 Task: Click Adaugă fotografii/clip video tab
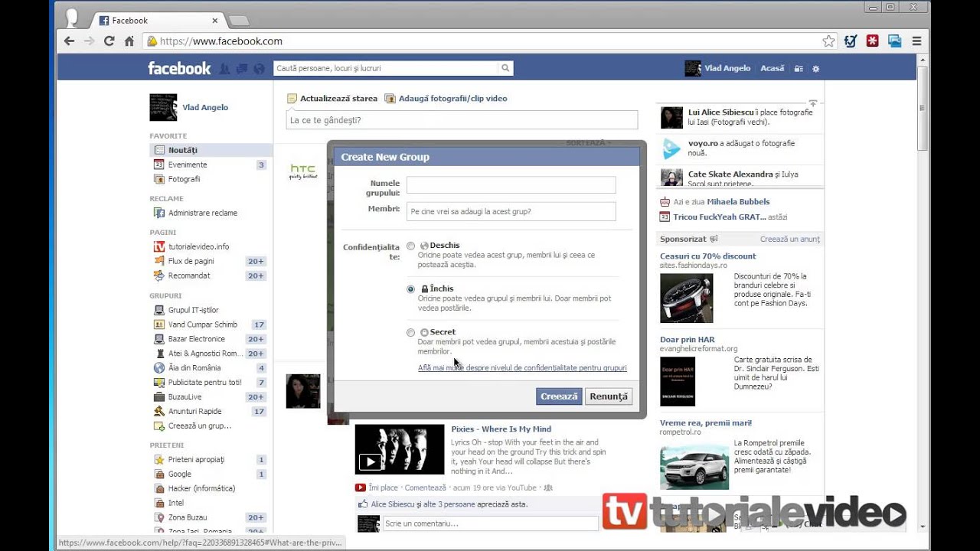[x=446, y=99]
